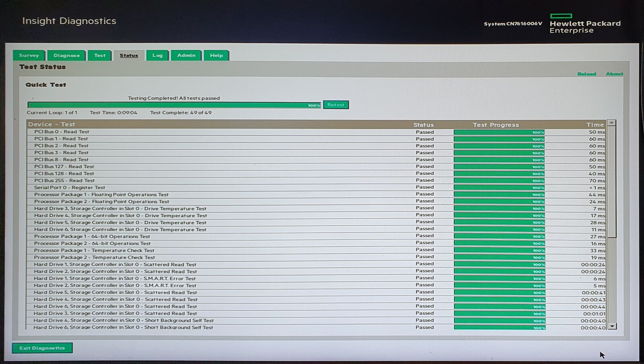Click the Device - Test column header
644x364 pixels.
52,124
